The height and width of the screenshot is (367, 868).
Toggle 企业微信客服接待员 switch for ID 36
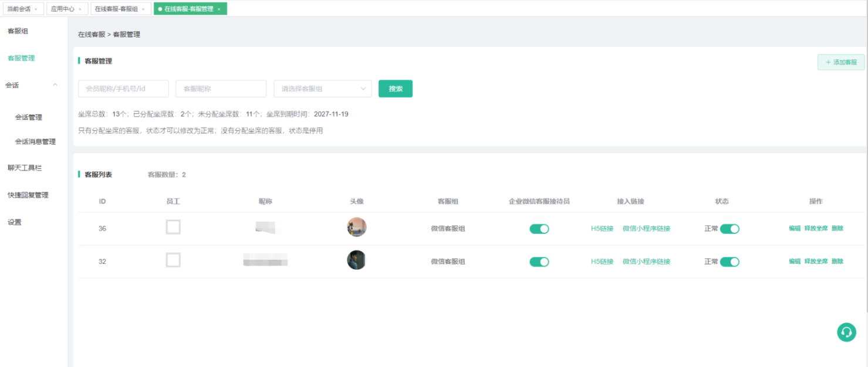539,229
